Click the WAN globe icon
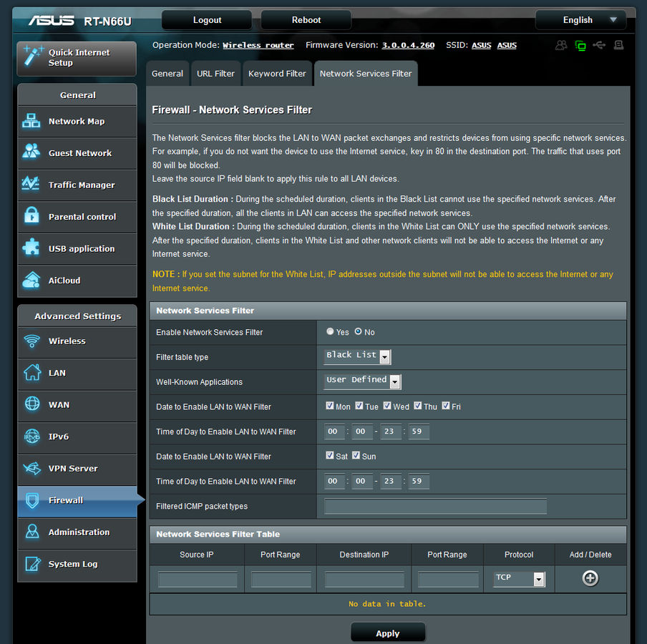Viewport: 647px width, 644px height. pyautogui.click(x=32, y=404)
